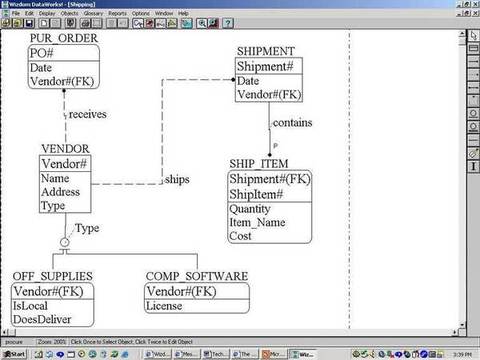Open the Glossary menu
The width and height of the screenshot is (480, 360).
pos(93,13)
